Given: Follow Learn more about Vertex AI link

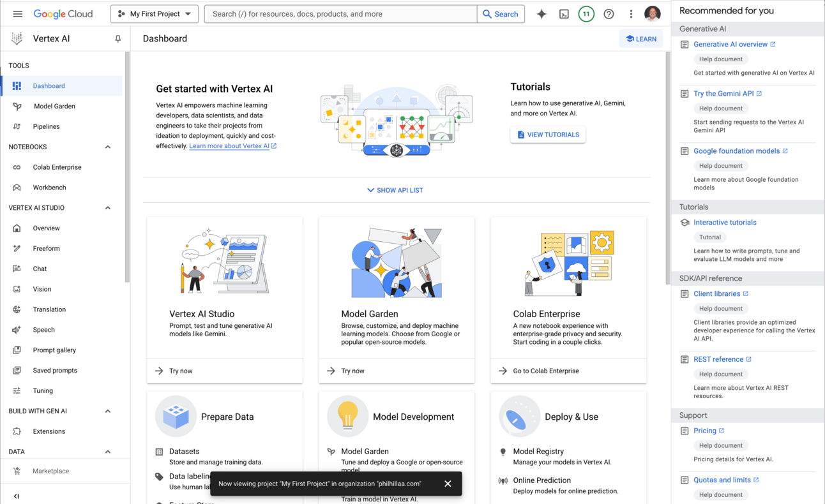Looking at the screenshot, I should point(232,146).
